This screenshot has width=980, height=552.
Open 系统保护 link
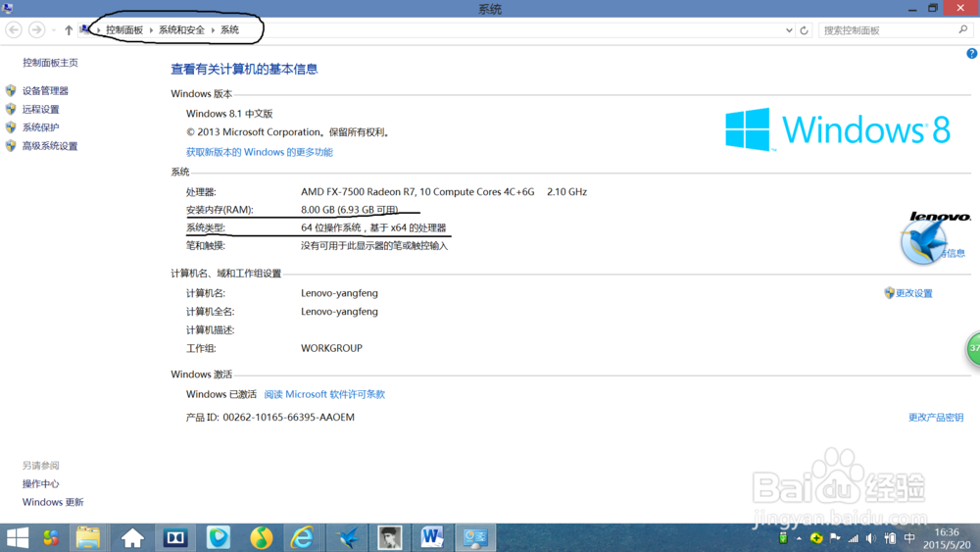pos(40,127)
